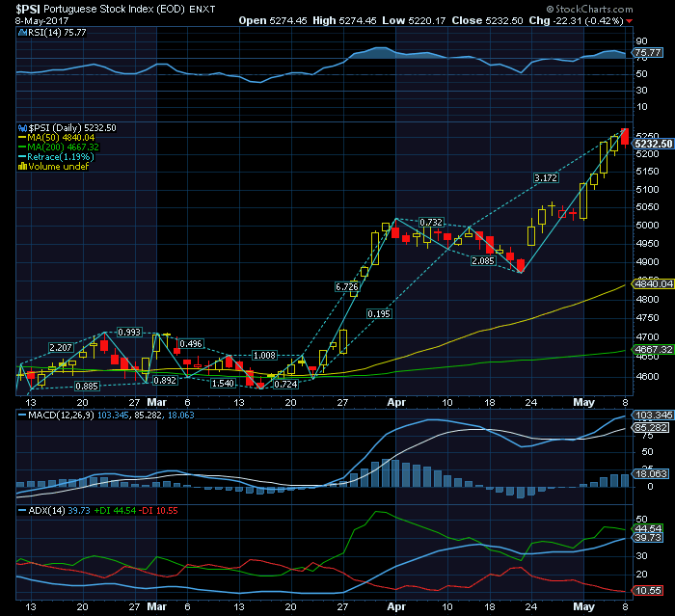Click the yellow MA(50) legend marker
Image resolution: width=675 pixels, height=616 pixels.
(x=23, y=137)
